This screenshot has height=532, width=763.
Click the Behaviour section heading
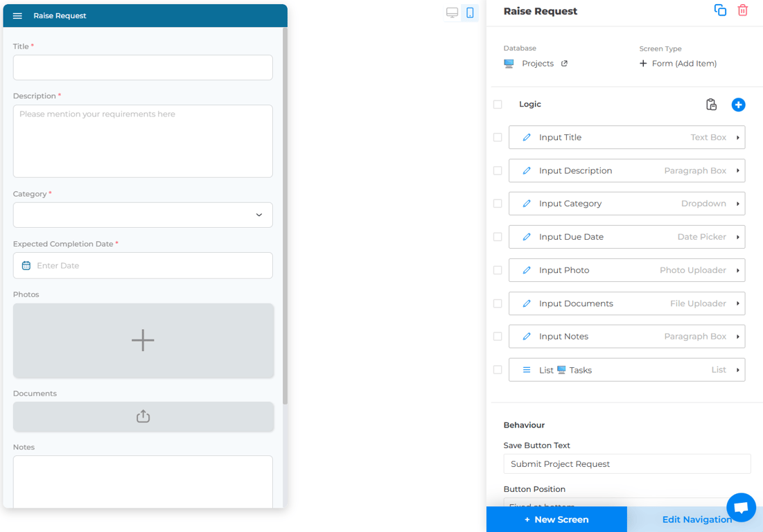(x=524, y=425)
